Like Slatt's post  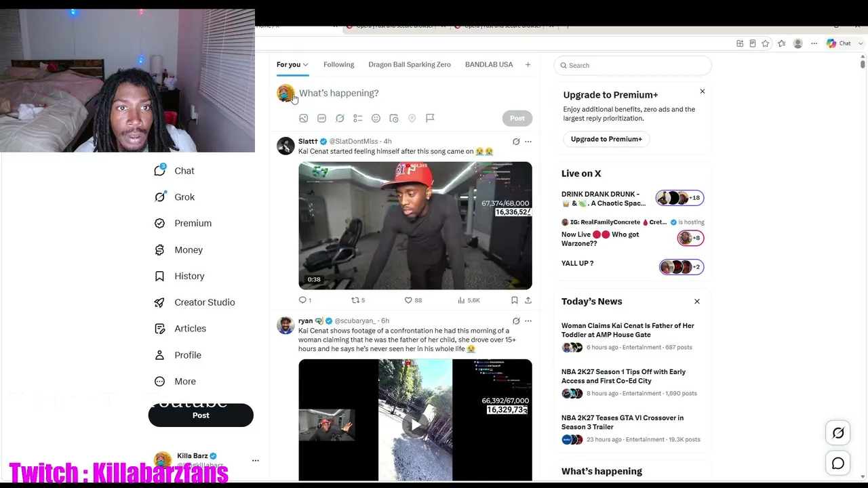[413, 300]
